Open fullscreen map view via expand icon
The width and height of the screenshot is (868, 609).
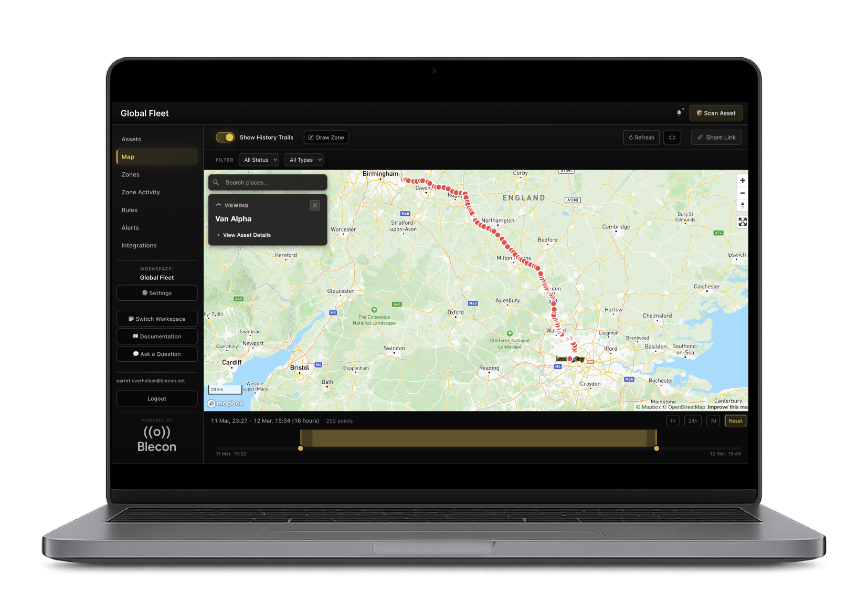coord(743,222)
